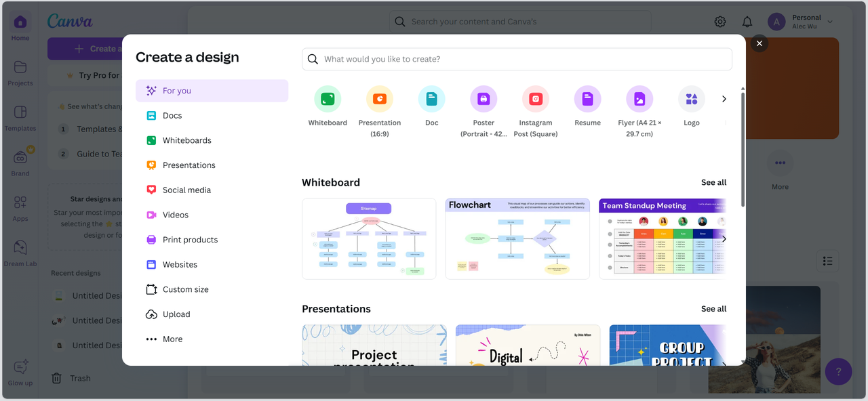Screen dimensions: 868x401
Task: Open the Home sidebar icon
Action: pyautogui.click(x=20, y=28)
